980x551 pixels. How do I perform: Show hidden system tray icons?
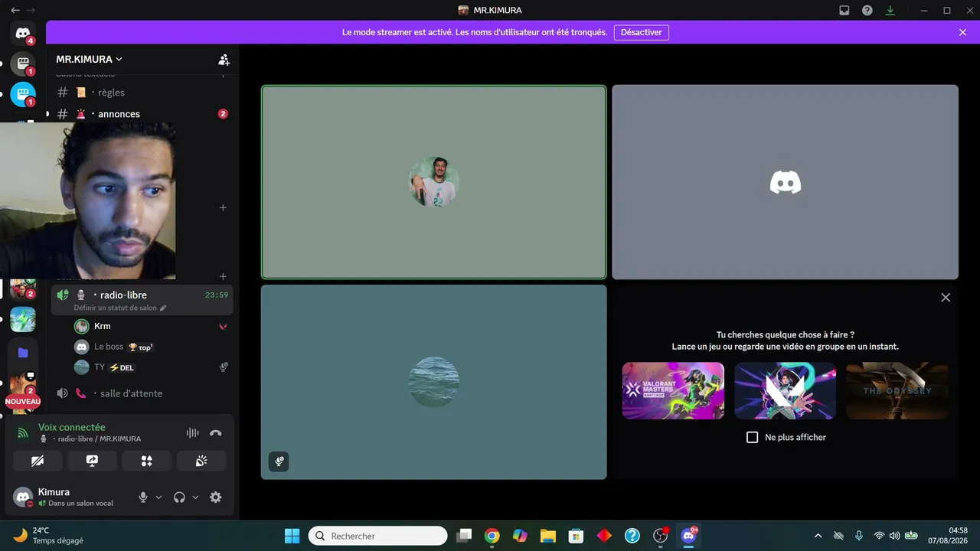coord(818,536)
